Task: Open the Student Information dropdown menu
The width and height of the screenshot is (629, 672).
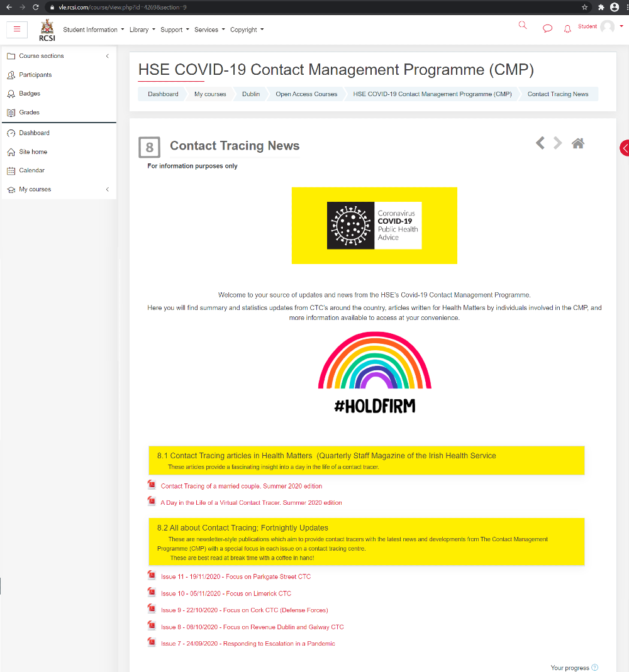Action: tap(94, 30)
